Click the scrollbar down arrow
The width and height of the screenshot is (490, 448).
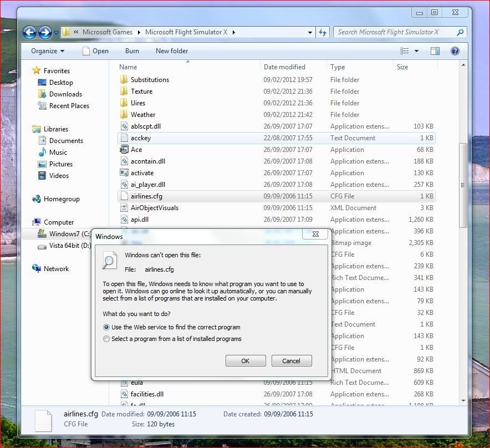click(463, 400)
